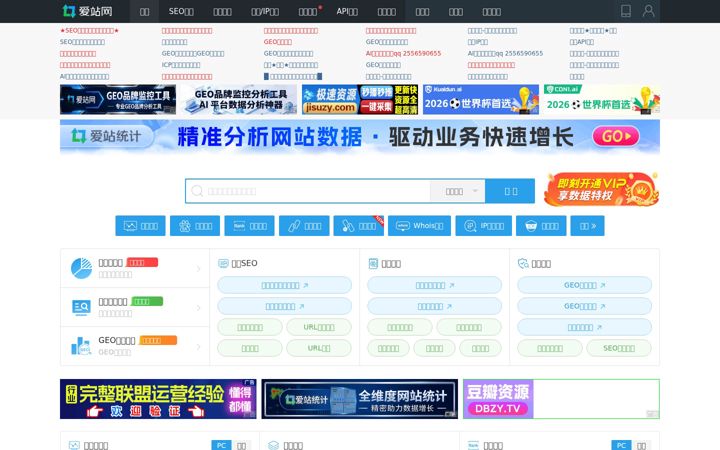Open the SEO menu in top navigation
The height and width of the screenshot is (450, 720).
(181, 11)
